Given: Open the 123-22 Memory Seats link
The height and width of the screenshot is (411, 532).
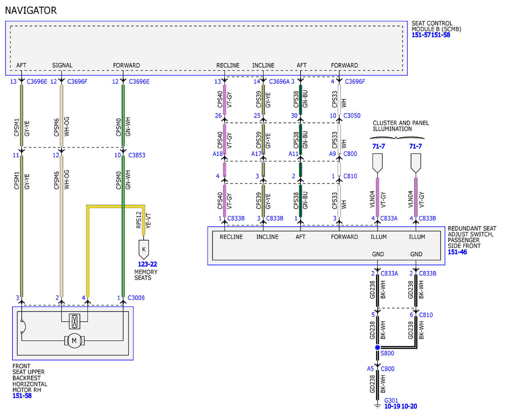Looking at the screenshot, I should [147, 265].
